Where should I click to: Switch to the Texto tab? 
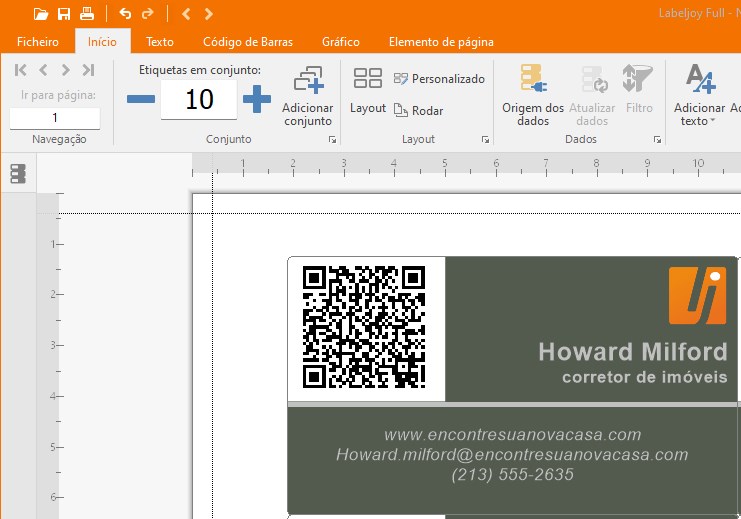(160, 42)
